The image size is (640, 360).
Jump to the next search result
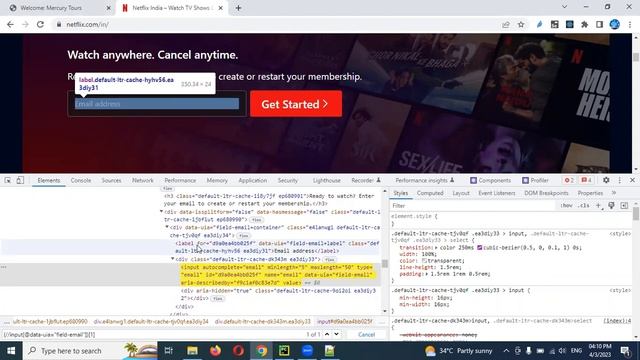(x=336, y=334)
